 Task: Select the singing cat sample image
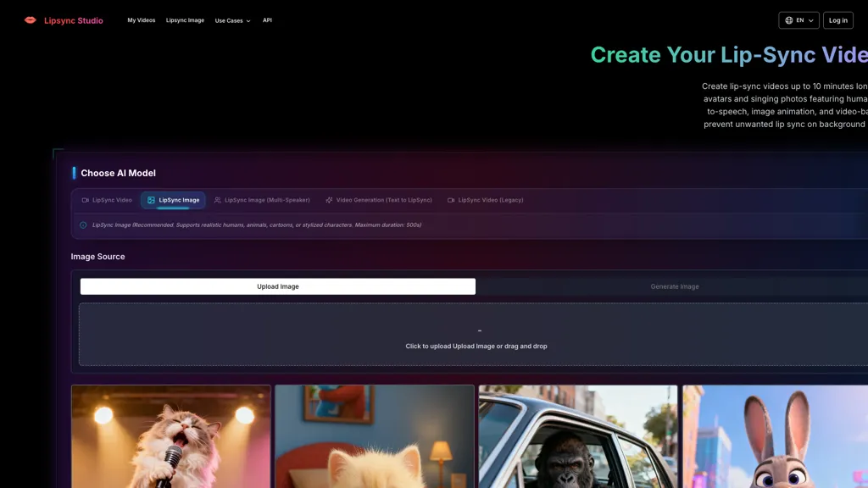[x=171, y=436]
